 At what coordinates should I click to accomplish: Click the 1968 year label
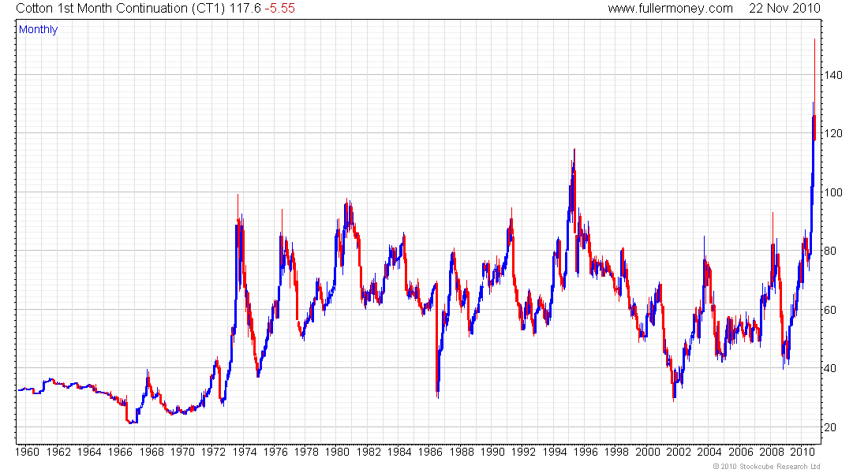tap(152, 452)
